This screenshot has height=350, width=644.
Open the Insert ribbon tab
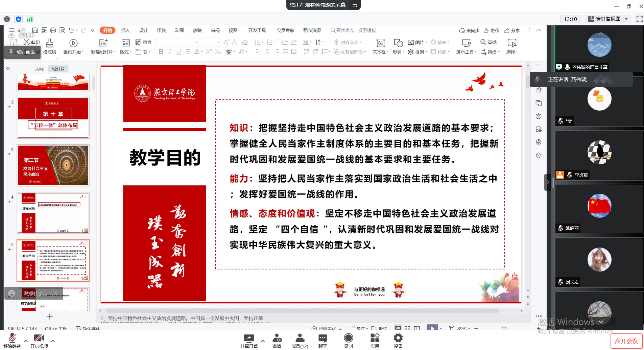click(125, 30)
